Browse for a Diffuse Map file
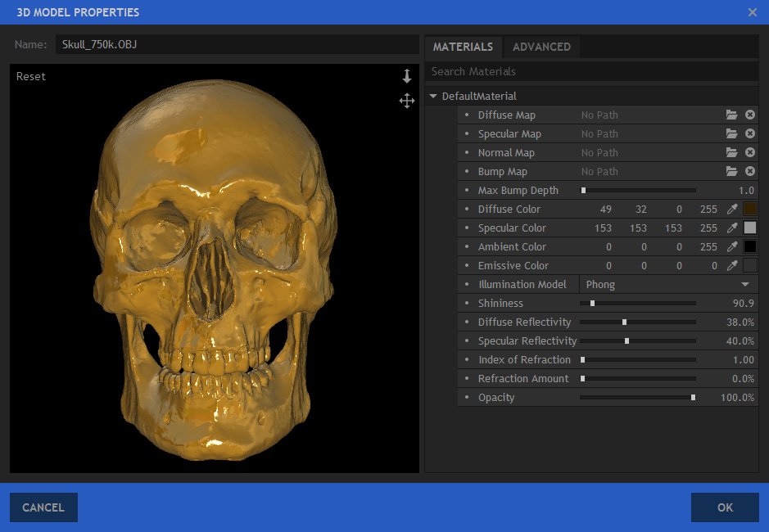This screenshot has height=532, width=769. pos(731,115)
